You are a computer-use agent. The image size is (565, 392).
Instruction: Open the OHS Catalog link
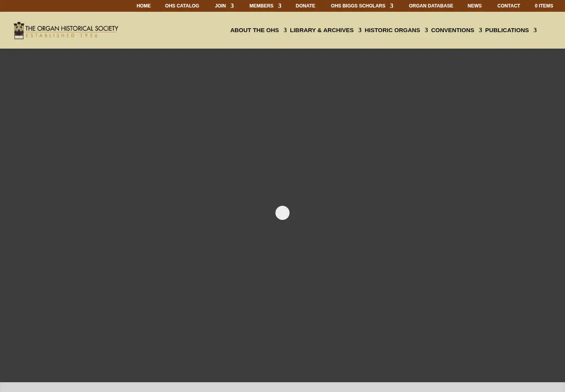(182, 6)
